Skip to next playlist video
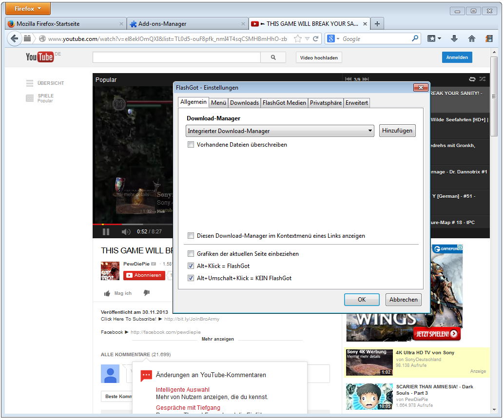Screen dimensions: 504x420 (x=366, y=79)
